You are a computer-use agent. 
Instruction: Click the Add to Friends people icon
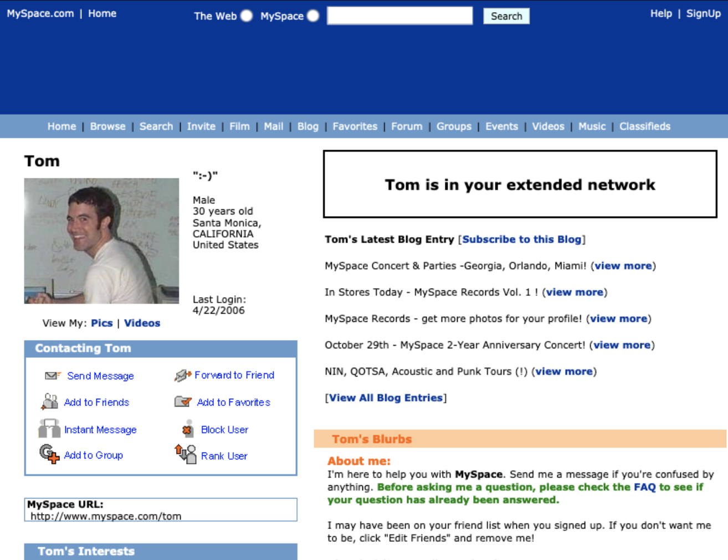(49, 402)
